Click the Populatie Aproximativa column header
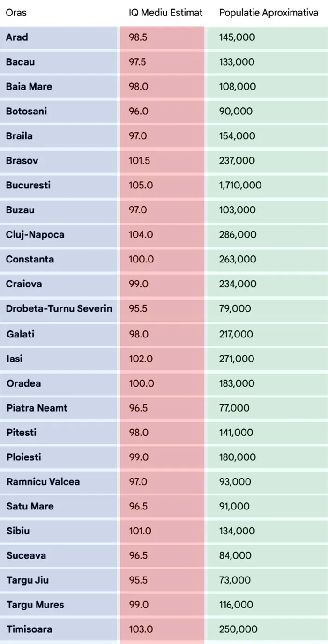The height and width of the screenshot is (644, 328). click(268, 13)
